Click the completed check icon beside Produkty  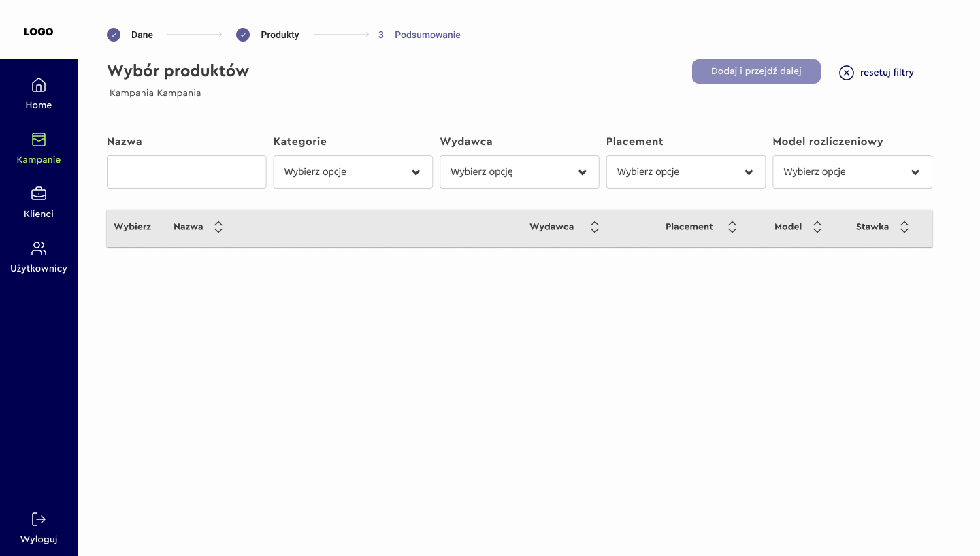coord(243,35)
